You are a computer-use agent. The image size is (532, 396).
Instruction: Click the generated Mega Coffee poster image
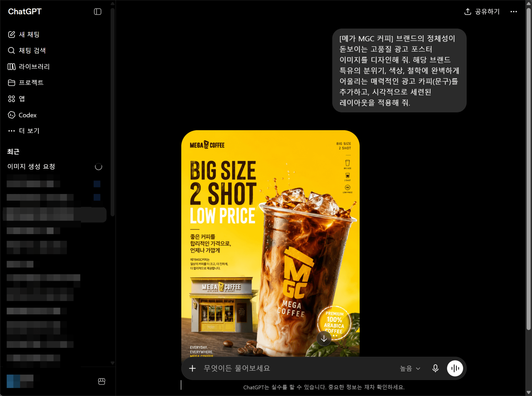(x=270, y=243)
